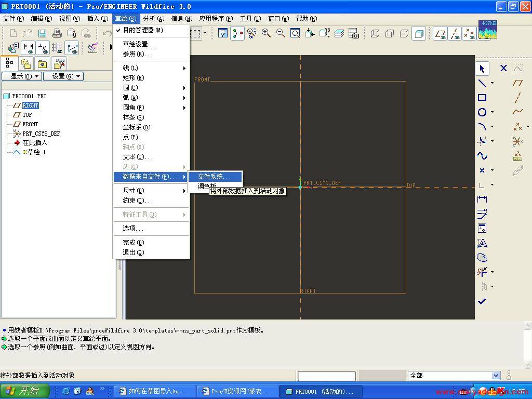Expand the Circle tool flyout arrow
This screenshot has height=399, width=532.
(493, 112)
